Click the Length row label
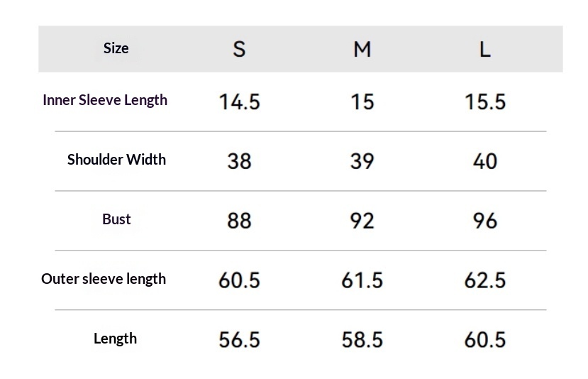This screenshot has height=379, width=588. pyautogui.click(x=115, y=339)
